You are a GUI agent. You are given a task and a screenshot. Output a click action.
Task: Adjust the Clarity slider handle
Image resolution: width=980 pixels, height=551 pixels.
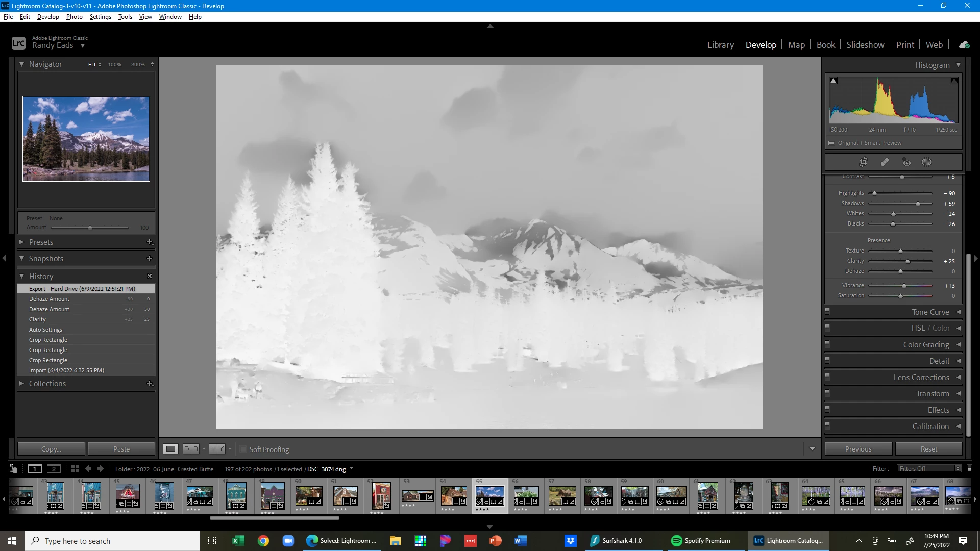coord(908,261)
